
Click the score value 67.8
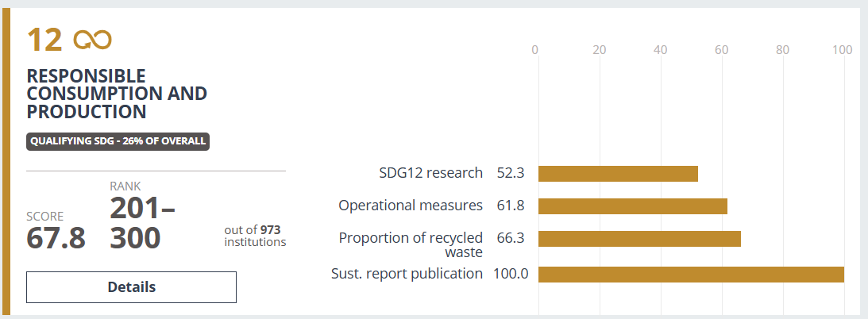[x=56, y=238]
